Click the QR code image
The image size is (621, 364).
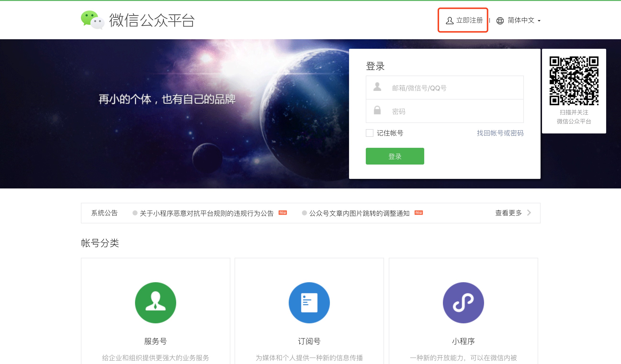pos(574,81)
